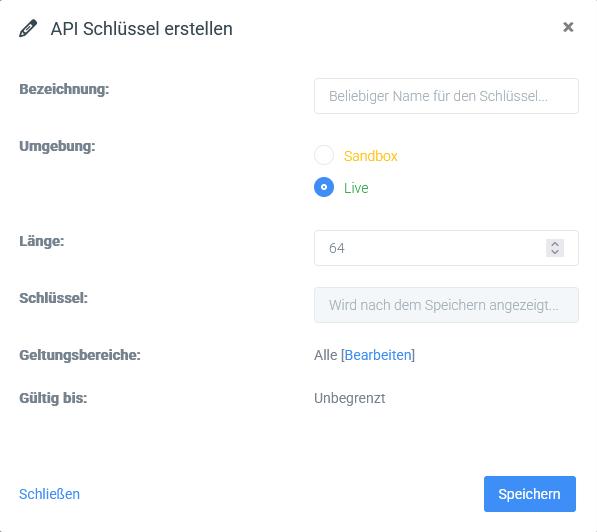This screenshot has width=597, height=532.
Task: Click the yellow Sandbox label text
Action: [370, 156]
